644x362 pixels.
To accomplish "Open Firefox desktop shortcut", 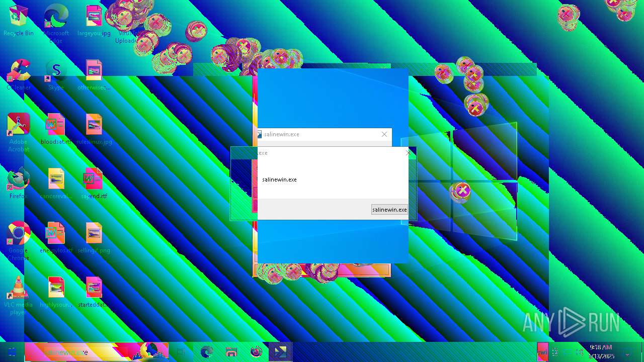I will [19, 184].
